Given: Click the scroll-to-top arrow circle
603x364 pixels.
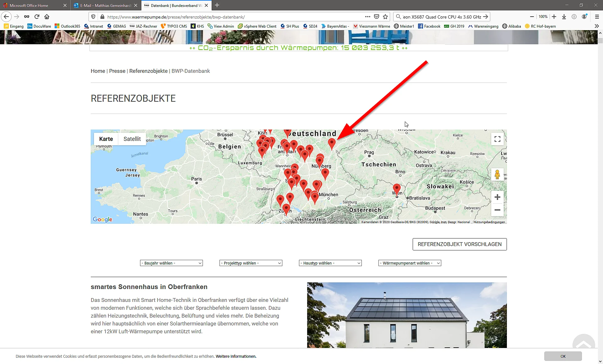Looking at the screenshot, I should (x=584, y=342).
